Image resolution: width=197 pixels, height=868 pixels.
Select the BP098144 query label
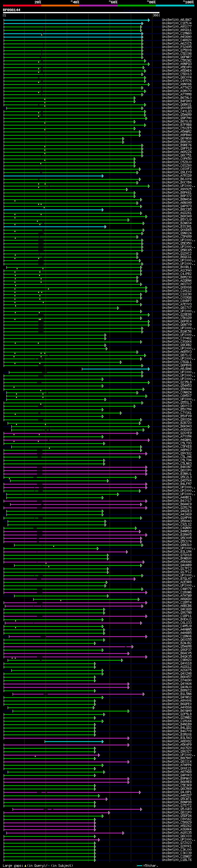[12, 10]
